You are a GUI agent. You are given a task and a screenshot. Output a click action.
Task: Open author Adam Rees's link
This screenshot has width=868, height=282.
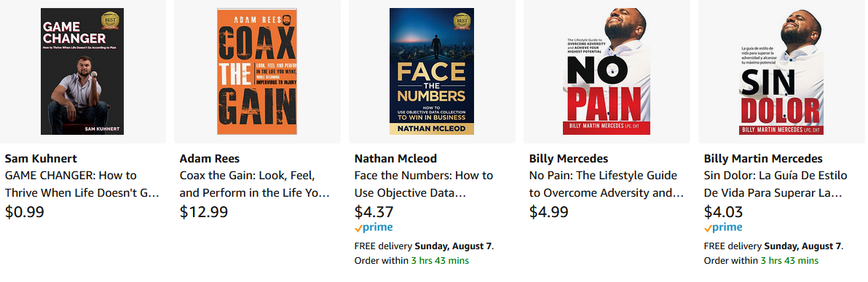coord(210,158)
